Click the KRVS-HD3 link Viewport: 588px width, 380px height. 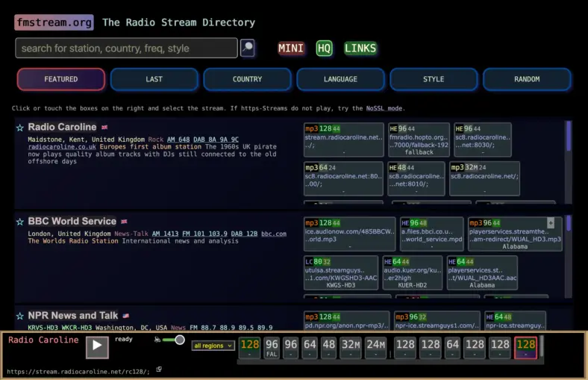click(x=43, y=328)
